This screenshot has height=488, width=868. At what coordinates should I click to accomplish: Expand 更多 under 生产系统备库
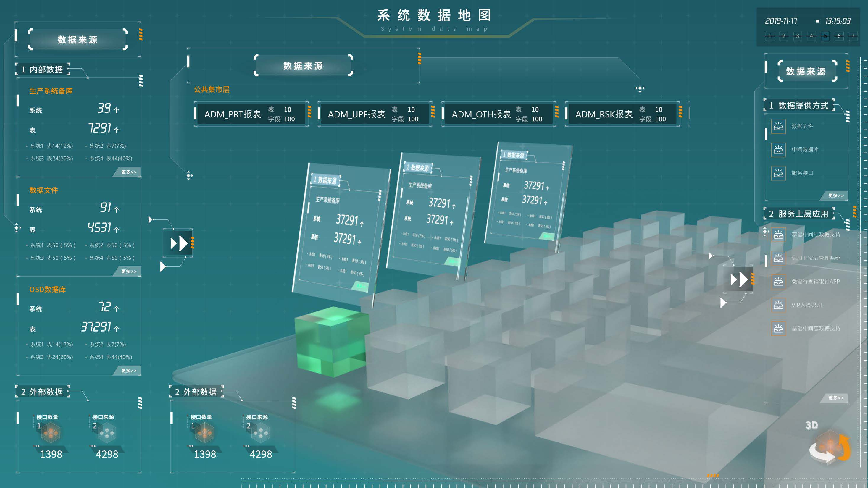point(129,172)
